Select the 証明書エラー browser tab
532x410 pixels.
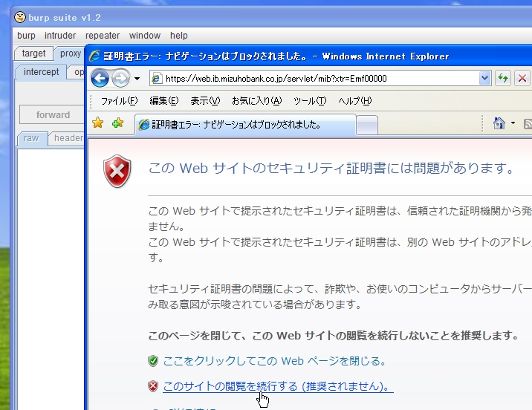click(x=246, y=125)
